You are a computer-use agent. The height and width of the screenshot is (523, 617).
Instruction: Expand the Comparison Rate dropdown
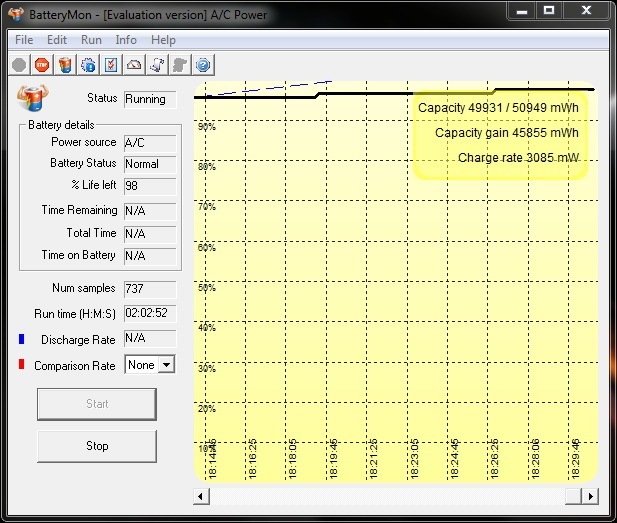(166, 365)
